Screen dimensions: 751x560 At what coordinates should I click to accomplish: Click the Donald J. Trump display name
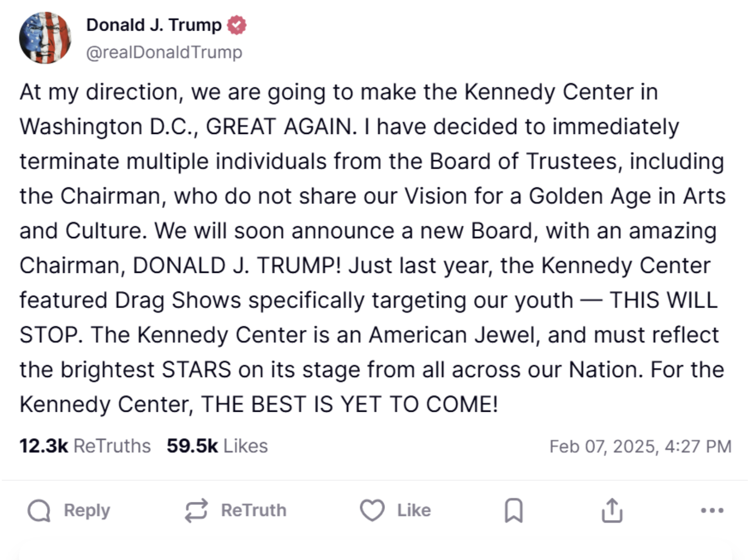[154, 25]
